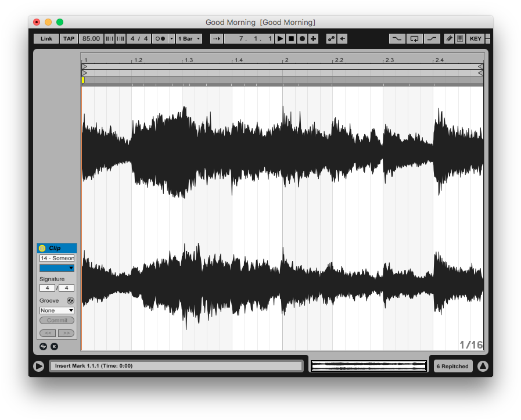Enable the Draw Mode pencil icon

click(x=449, y=39)
